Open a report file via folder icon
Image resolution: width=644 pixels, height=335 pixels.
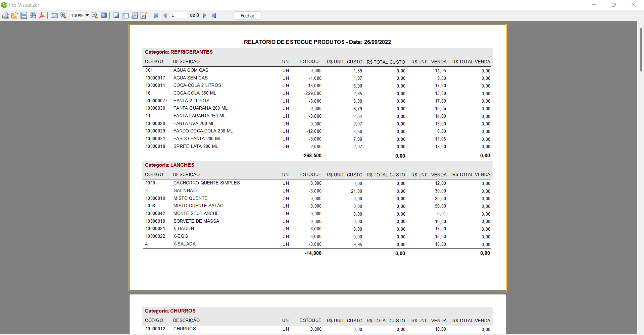coord(14,15)
